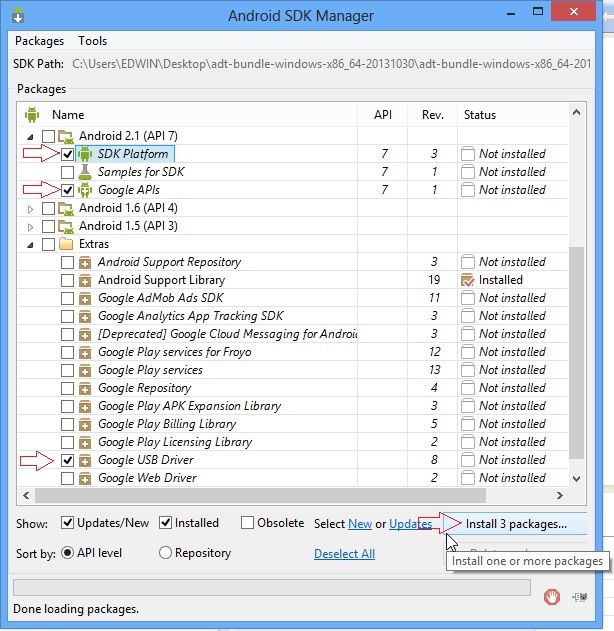The width and height of the screenshot is (614, 631).
Task: Check the Extras group checkbox
Action: 48,244
